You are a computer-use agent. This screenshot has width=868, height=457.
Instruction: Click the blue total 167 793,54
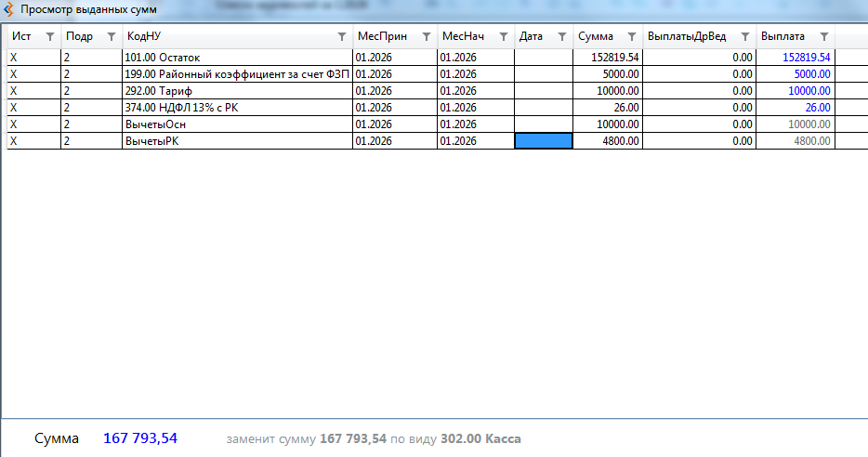140,438
